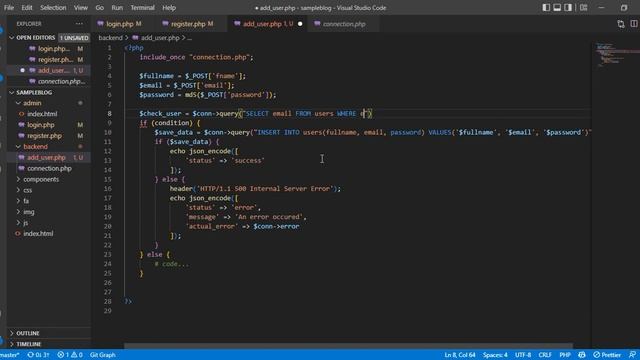The width and height of the screenshot is (640, 360).
Task: Open Explorer more actions ellipsis
Action: [x=79, y=24]
